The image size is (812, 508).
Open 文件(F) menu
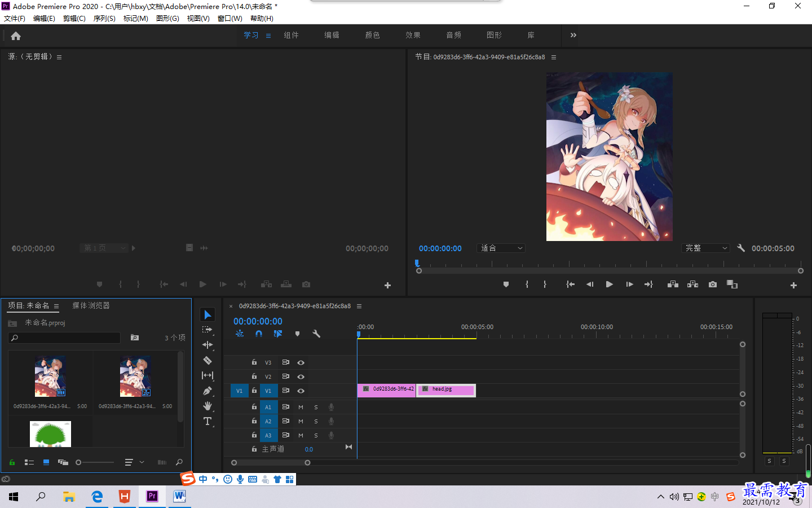pyautogui.click(x=15, y=19)
